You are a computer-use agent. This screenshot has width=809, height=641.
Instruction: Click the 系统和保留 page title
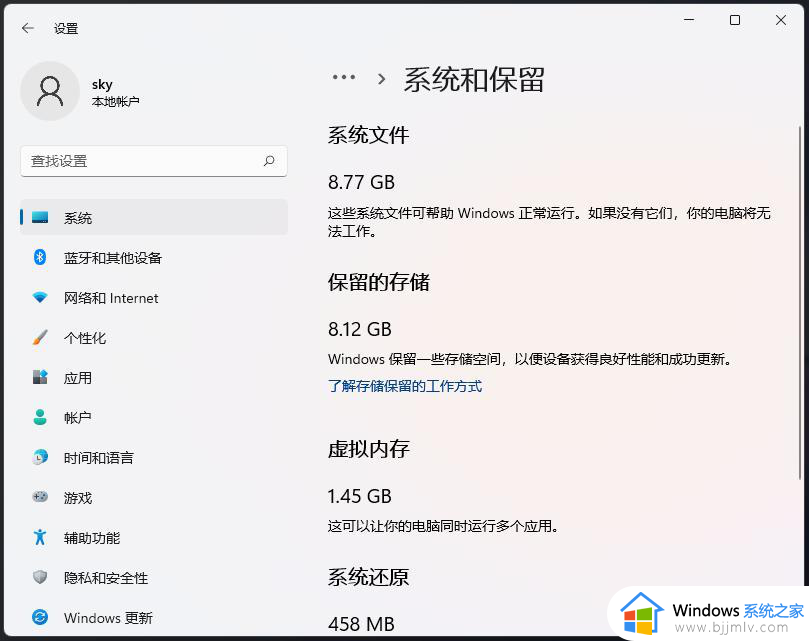[x=474, y=79]
